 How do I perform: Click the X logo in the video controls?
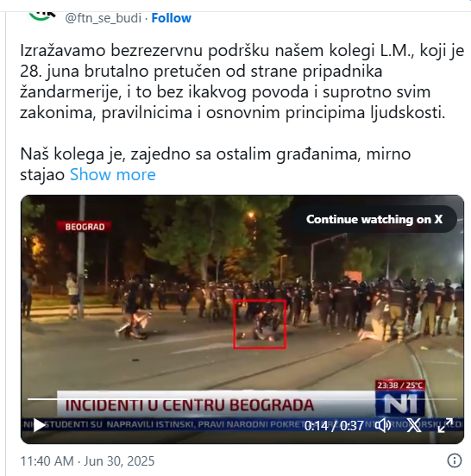[414, 425]
